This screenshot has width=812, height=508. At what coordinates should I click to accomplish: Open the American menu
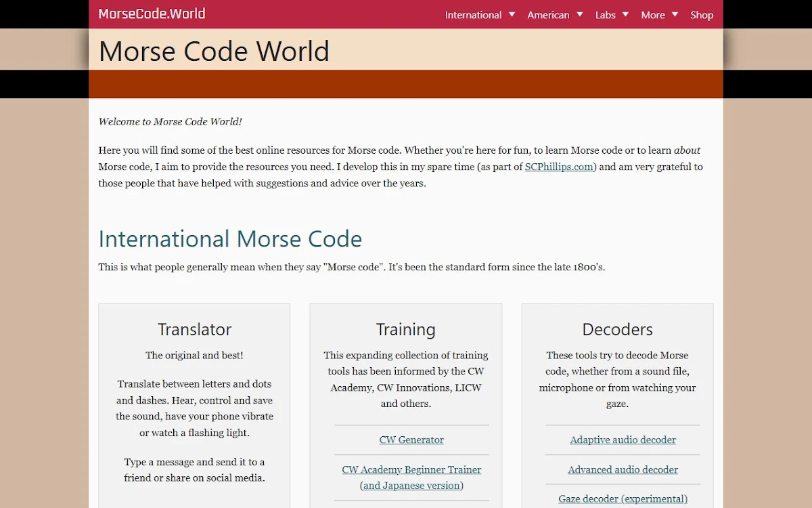548,15
